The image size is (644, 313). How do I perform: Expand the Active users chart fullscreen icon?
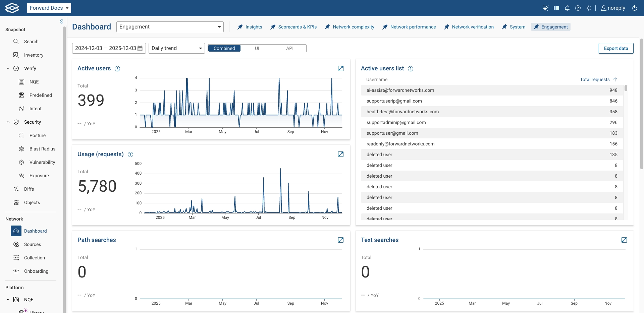[x=341, y=68]
